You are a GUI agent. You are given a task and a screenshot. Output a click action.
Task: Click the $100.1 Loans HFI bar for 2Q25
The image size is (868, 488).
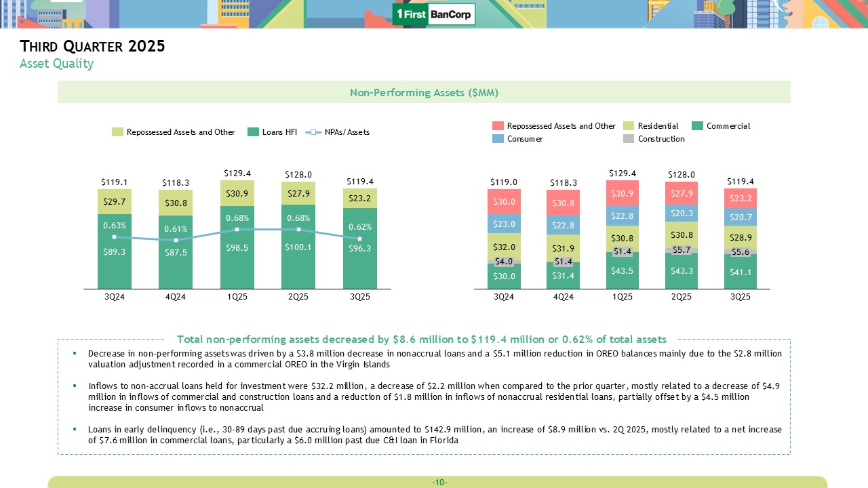[x=298, y=247]
